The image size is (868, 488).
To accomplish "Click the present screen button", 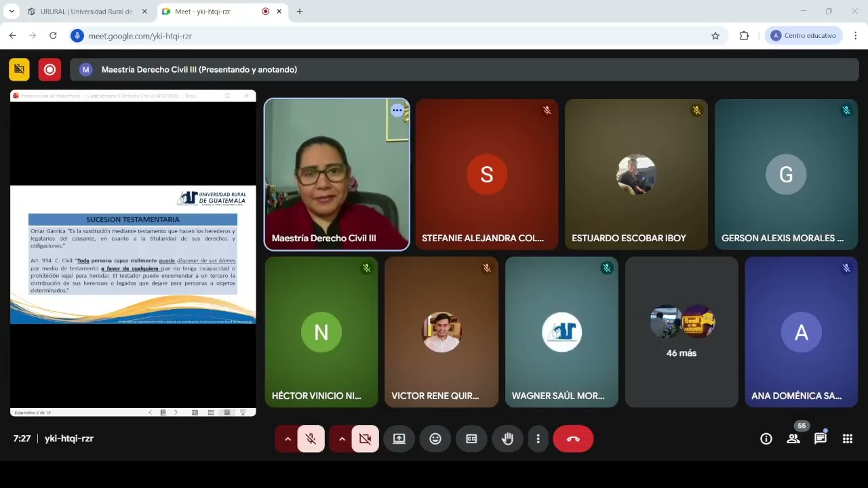I will (x=399, y=439).
